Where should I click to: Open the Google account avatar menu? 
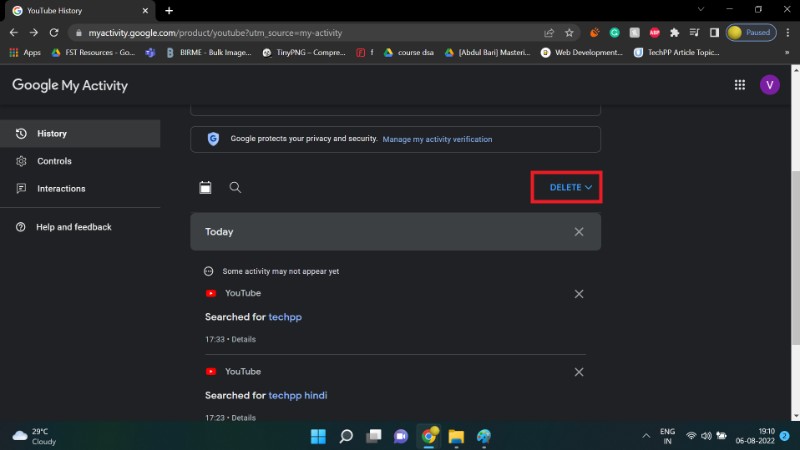[769, 86]
